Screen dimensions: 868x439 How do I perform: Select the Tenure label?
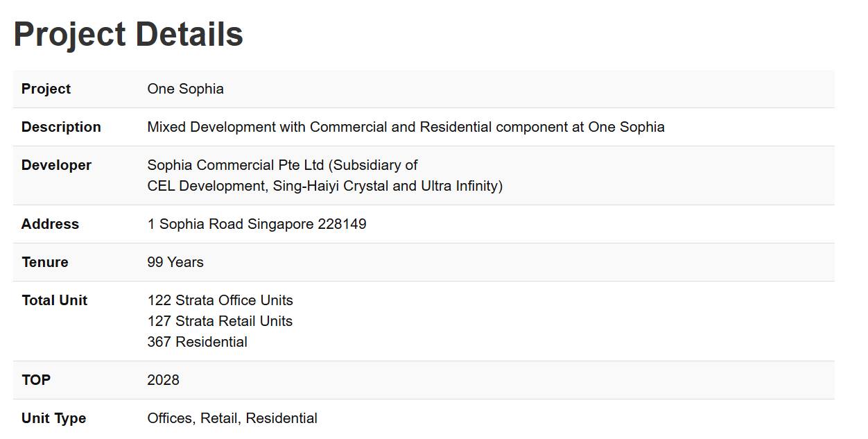coord(45,262)
